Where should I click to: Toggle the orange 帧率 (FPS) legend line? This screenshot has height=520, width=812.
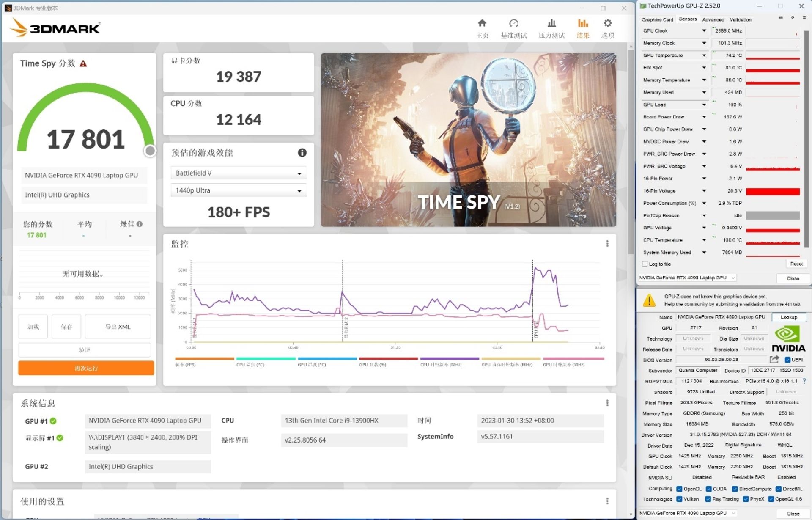204,359
